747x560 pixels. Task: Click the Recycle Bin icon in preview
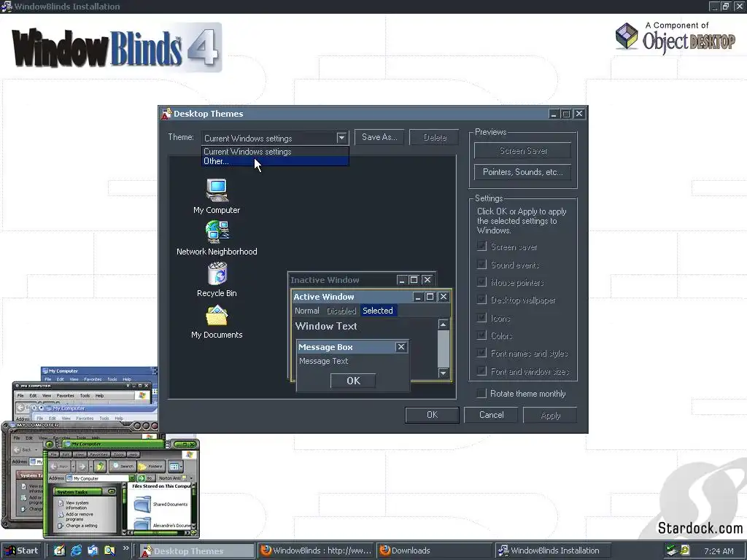[x=217, y=274]
